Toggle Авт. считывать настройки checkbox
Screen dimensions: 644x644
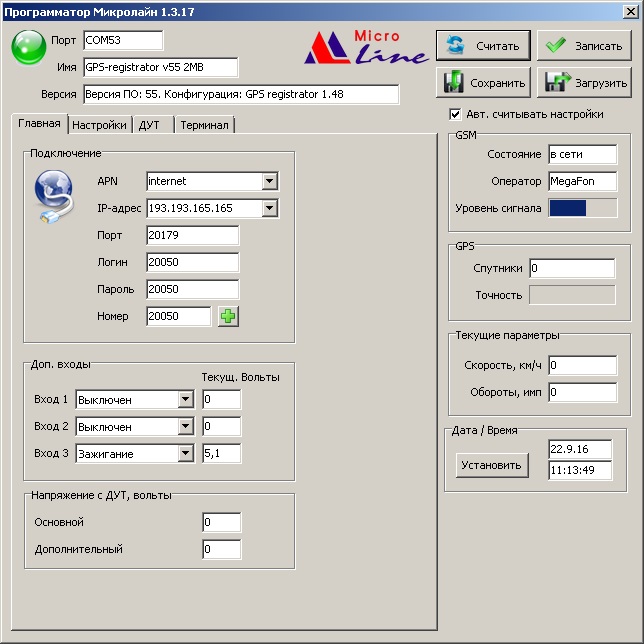click(x=456, y=114)
